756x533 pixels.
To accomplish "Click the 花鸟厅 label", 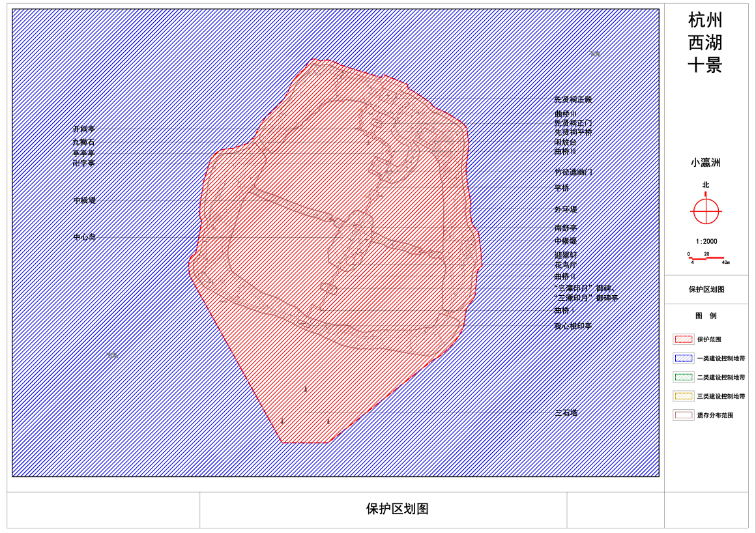I will [565, 265].
